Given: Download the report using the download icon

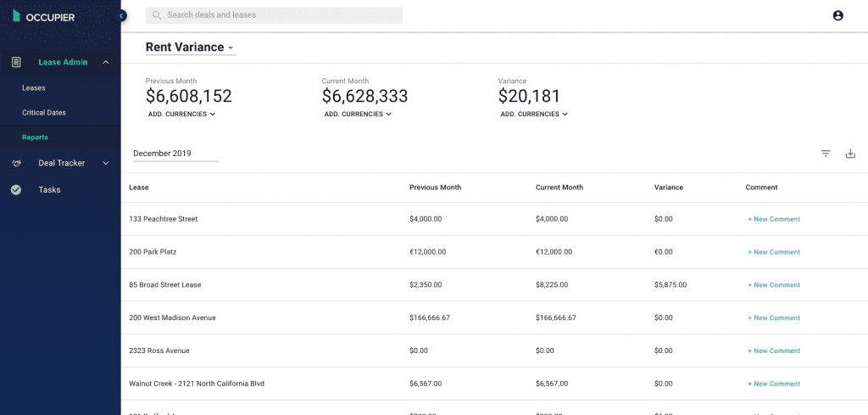Looking at the screenshot, I should 850,154.
